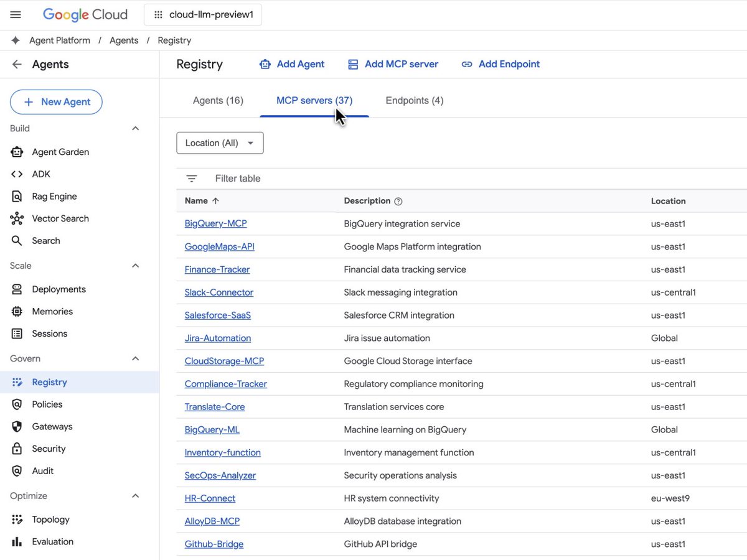Viewport: 747px width, 560px height.
Task: Open the Salesforce-SaaS server link
Action: [x=218, y=315]
